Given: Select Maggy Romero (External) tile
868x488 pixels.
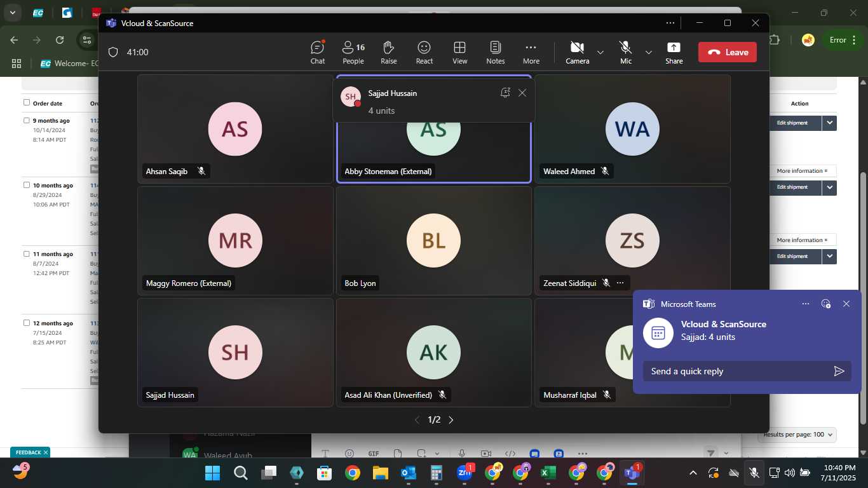Looking at the screenshot, I should tap(235, 241).
